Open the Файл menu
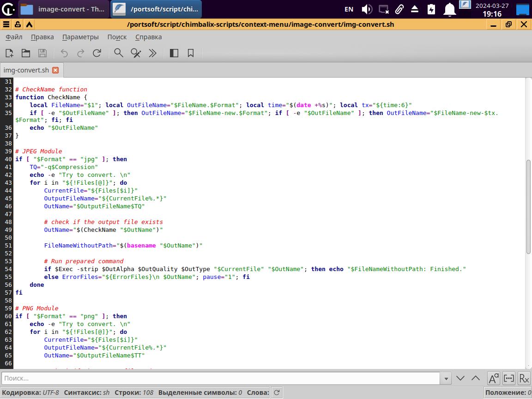Image resolution: width=532 pixels, height=399 pixels. pos(14,37)
